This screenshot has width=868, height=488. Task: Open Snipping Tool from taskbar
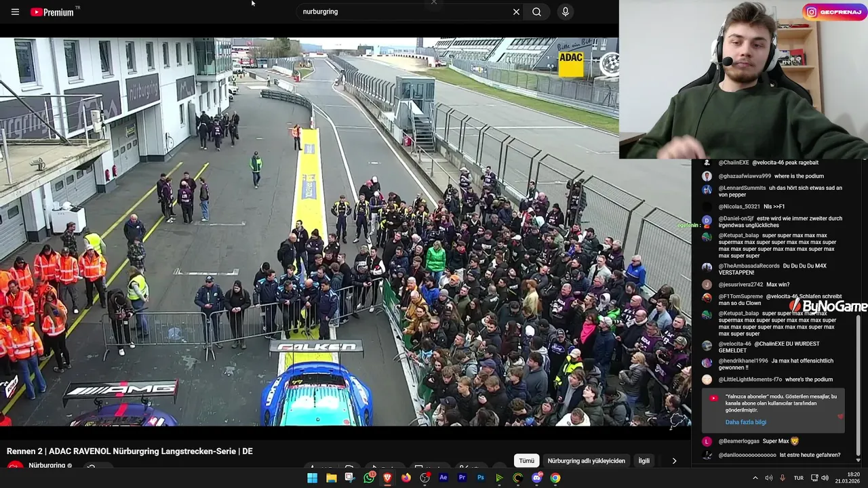(x=349, y=478)
